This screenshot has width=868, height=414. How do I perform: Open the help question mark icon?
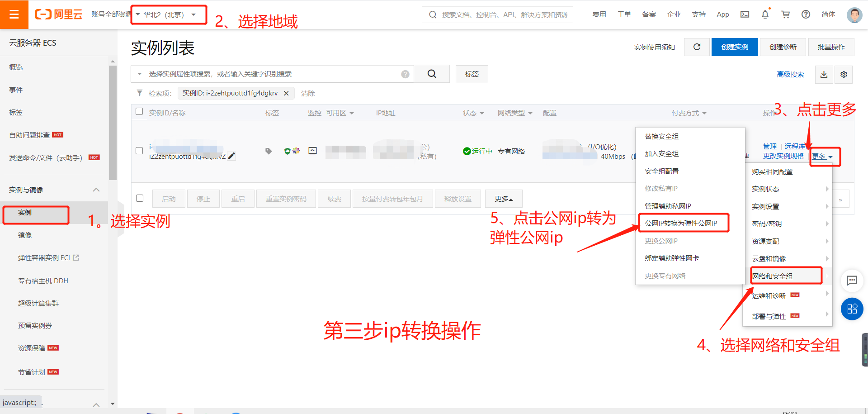[x=806, y=14]
